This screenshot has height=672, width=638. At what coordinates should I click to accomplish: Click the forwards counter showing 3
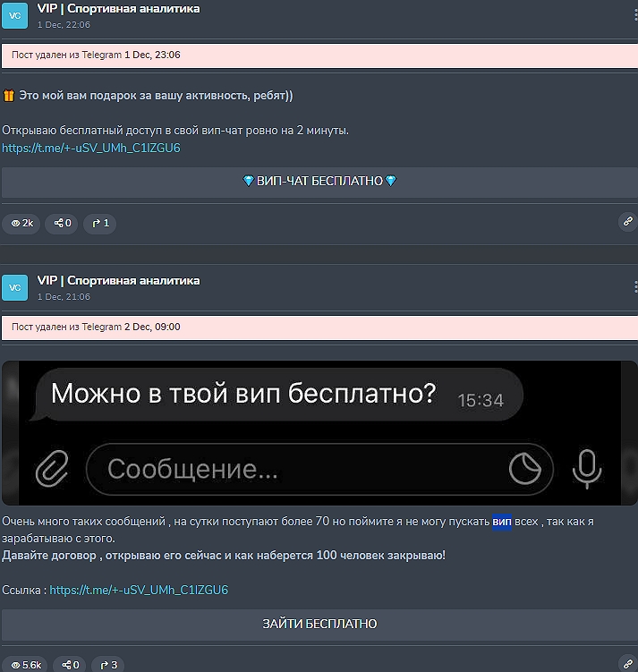click(108, 664)
